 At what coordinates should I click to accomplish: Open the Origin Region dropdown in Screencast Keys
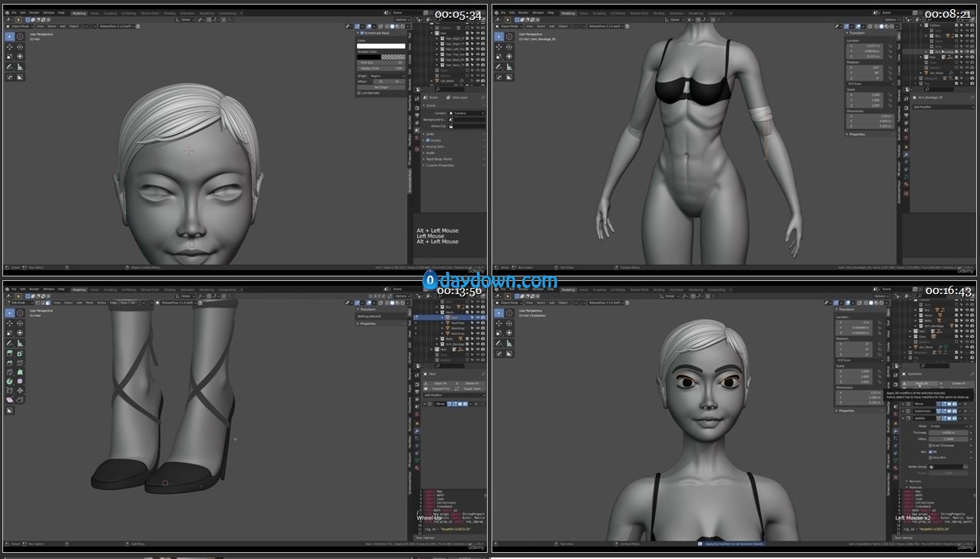pyautogui.click(x=389, y=76)
